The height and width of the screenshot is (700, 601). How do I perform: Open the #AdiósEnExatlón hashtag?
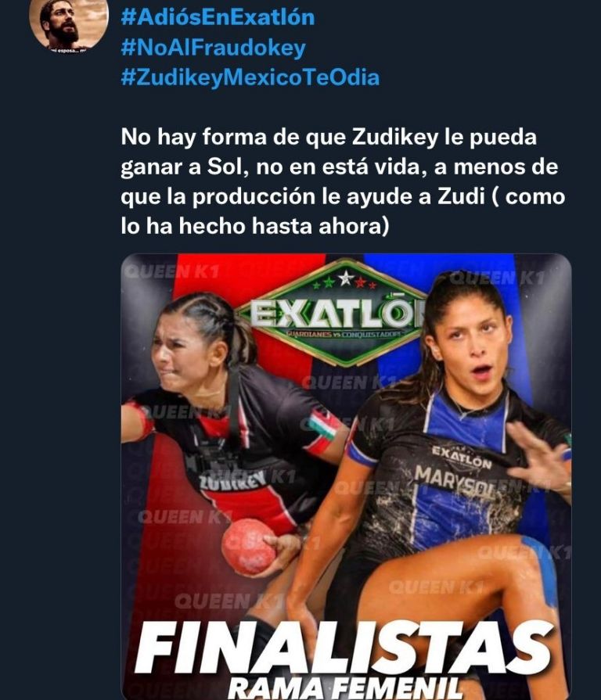(218, 17)
